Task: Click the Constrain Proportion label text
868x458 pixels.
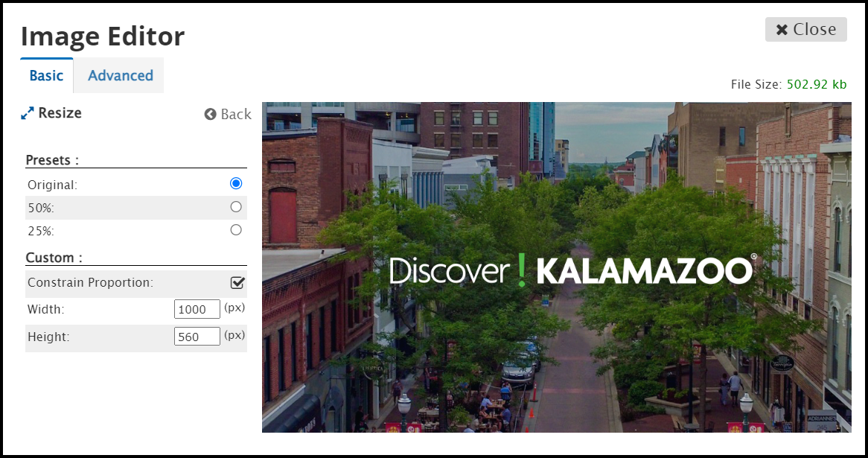Action: 90,283
